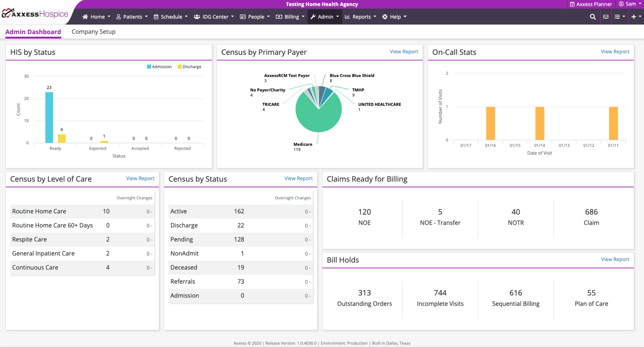Expand the Patients dropdown menu

132,17
